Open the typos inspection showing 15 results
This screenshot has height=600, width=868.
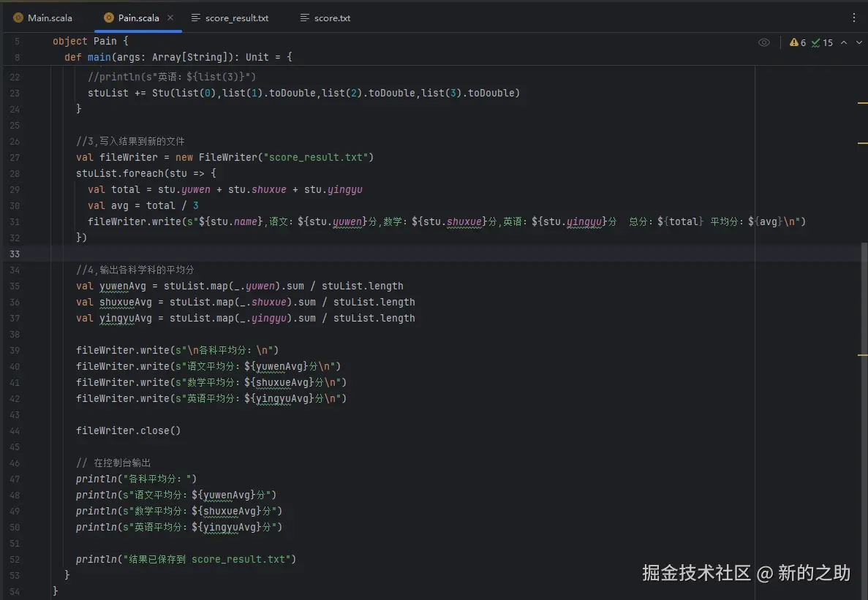(823, 42)
